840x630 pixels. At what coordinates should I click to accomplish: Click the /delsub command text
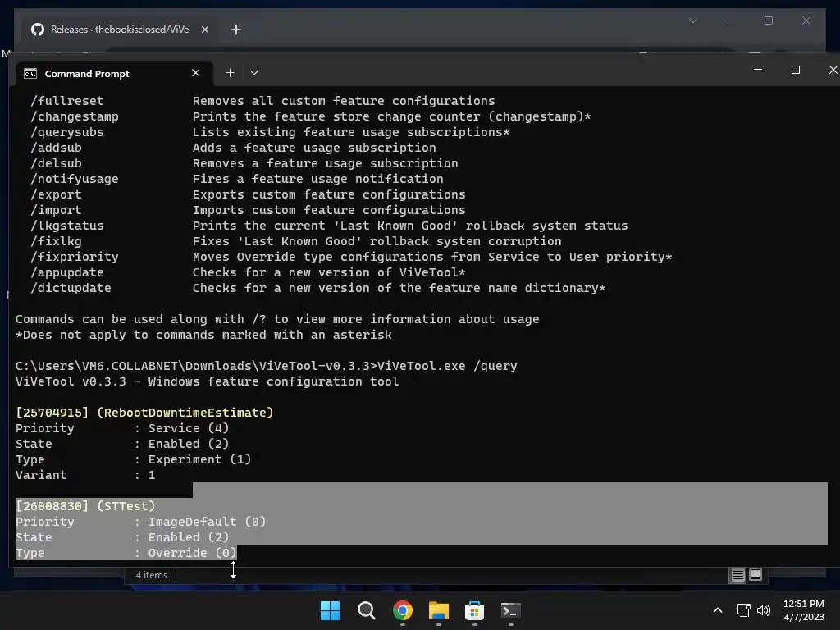point(57,163)
